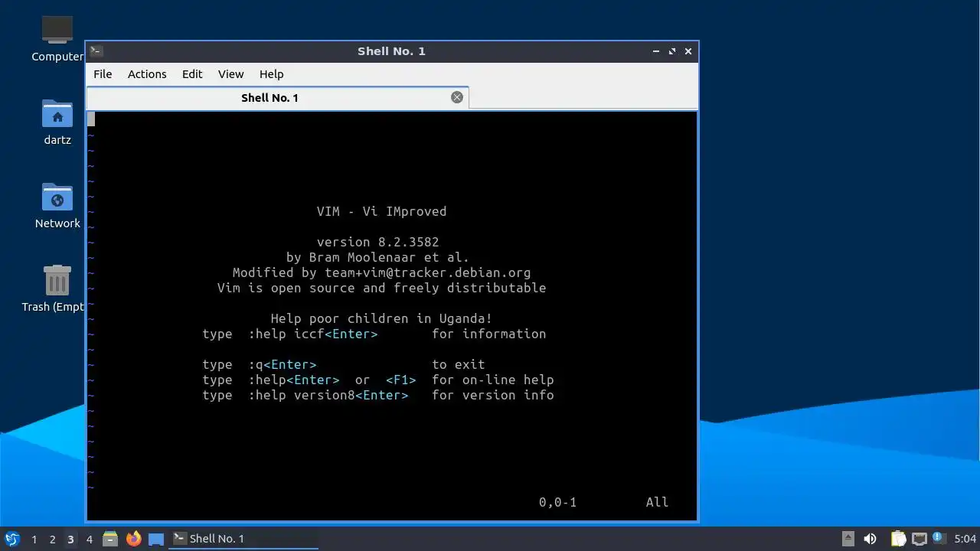980x551 pixels.
Task: Open the volume control in the tray
Action: point(870,539)
